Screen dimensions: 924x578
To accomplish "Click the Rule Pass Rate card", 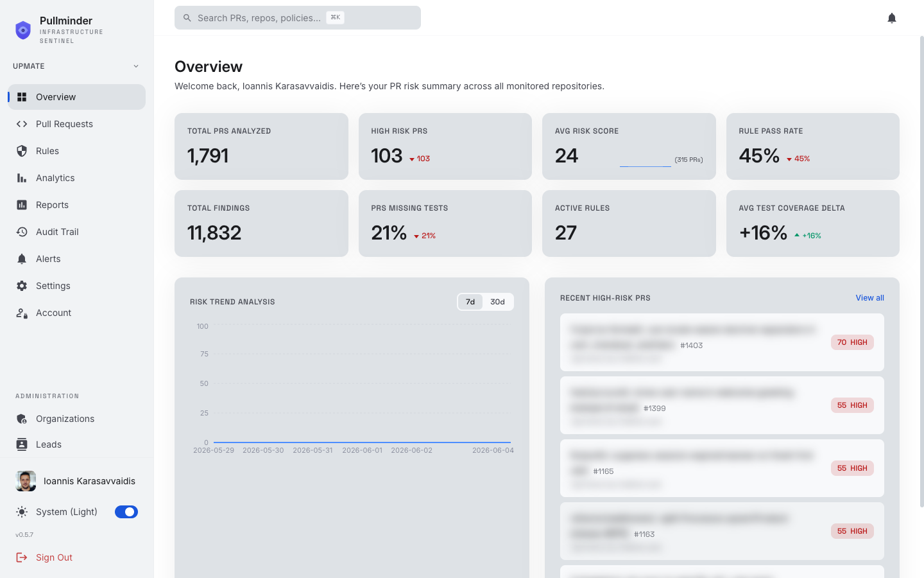I will [x=813, y=146].
